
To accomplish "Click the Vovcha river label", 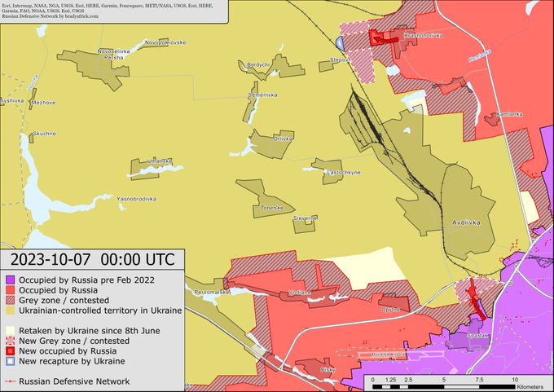I will click(x=34, y=82).
